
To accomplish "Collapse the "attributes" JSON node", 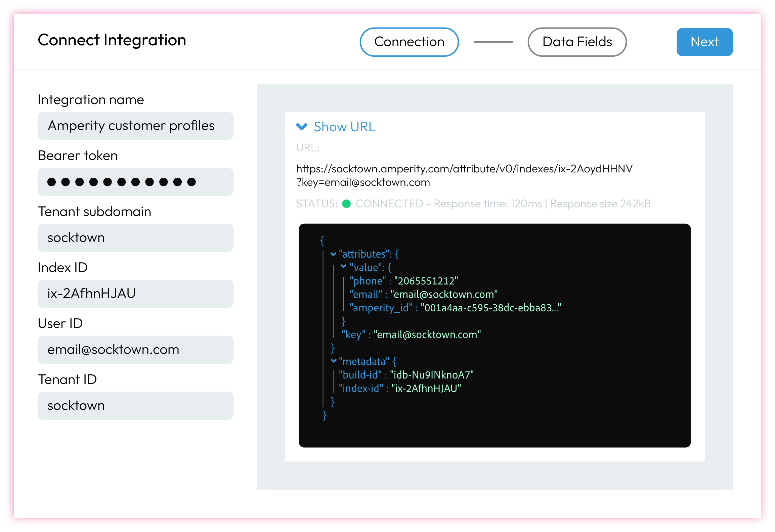I will [333, 254].
